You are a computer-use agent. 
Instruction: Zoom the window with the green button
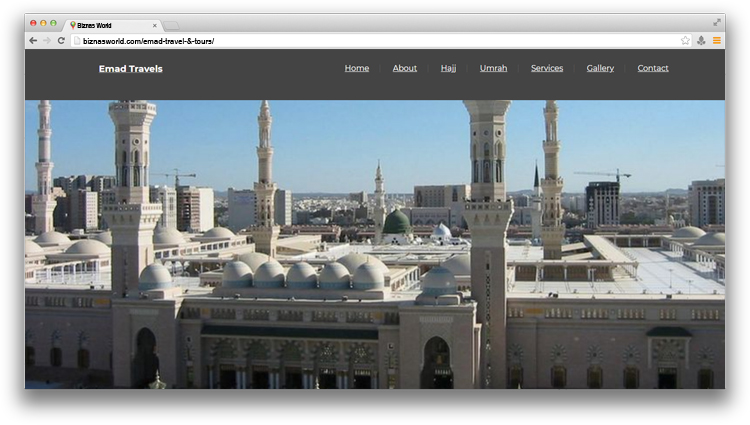click(x=54, y=23)
